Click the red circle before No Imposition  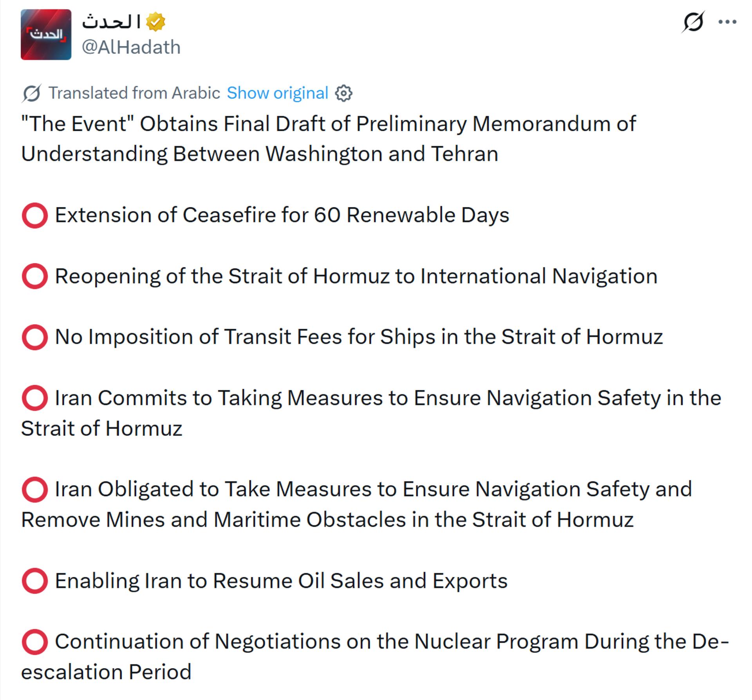coord(35,337)
